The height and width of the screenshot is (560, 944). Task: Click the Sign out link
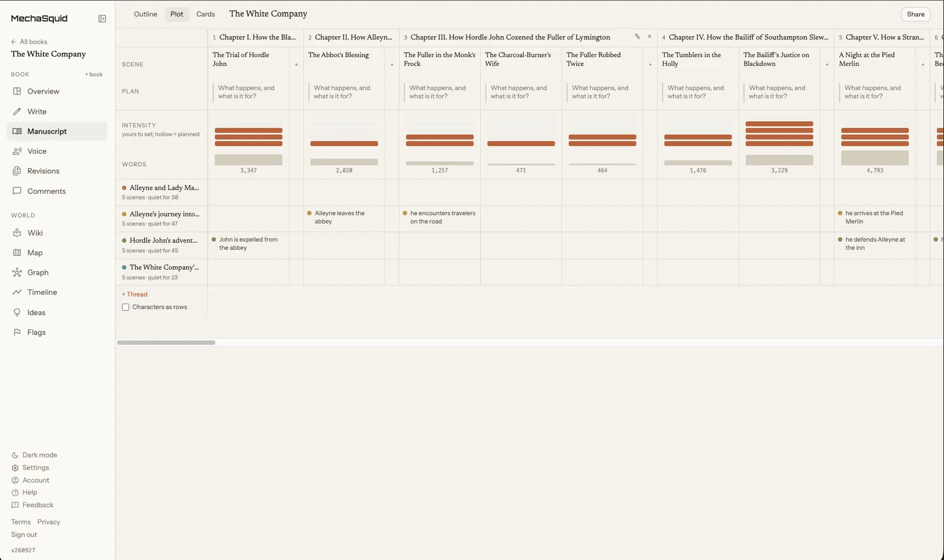24,535
